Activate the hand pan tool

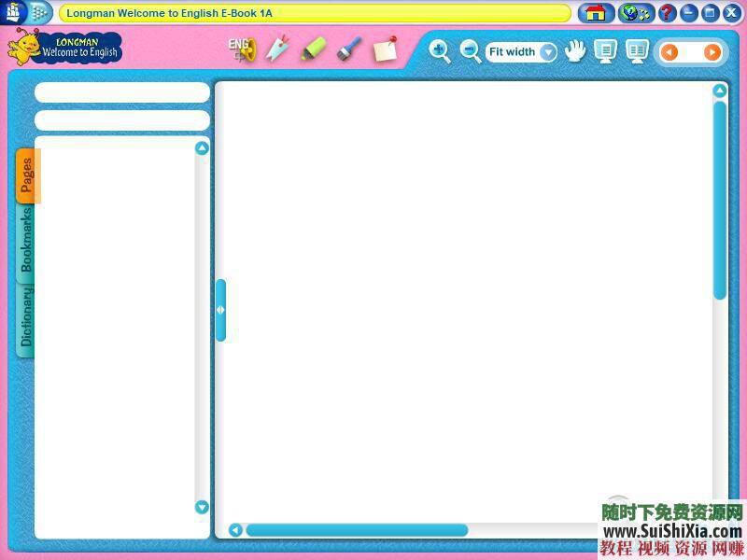click(x=574, y=51)
